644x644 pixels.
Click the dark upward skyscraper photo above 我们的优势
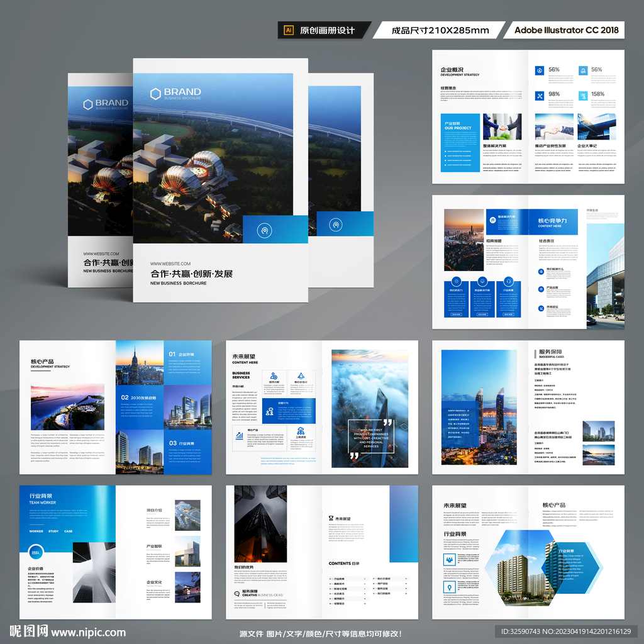click(260, 524)
